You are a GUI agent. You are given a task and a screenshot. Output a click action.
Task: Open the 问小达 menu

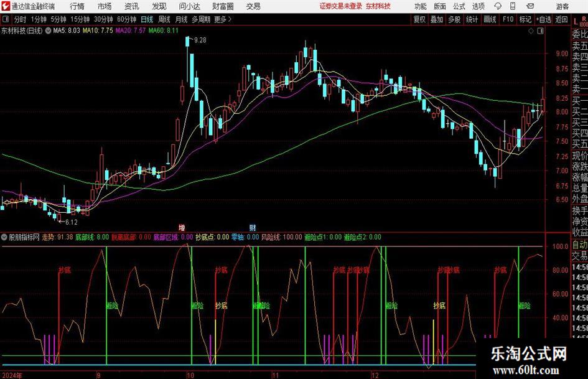189,6
